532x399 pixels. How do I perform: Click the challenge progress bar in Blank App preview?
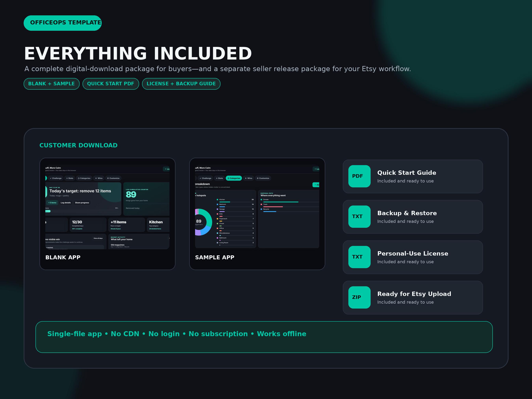click(x=82, y=211)
